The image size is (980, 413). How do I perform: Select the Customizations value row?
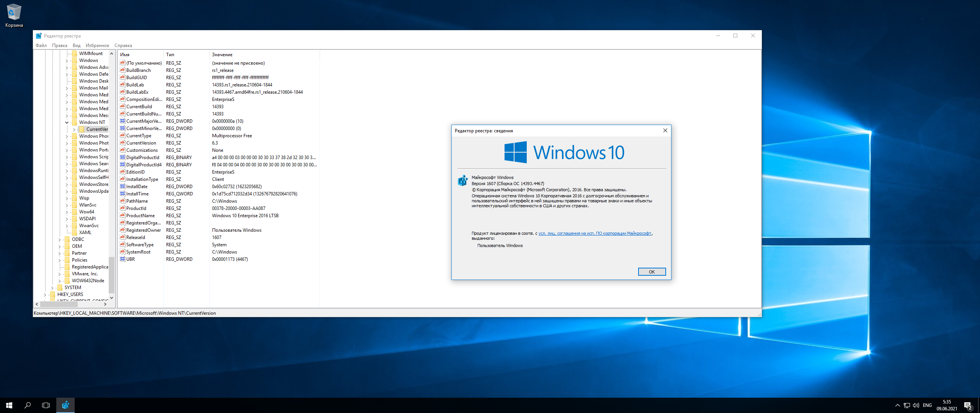click(x=218, y=150)
